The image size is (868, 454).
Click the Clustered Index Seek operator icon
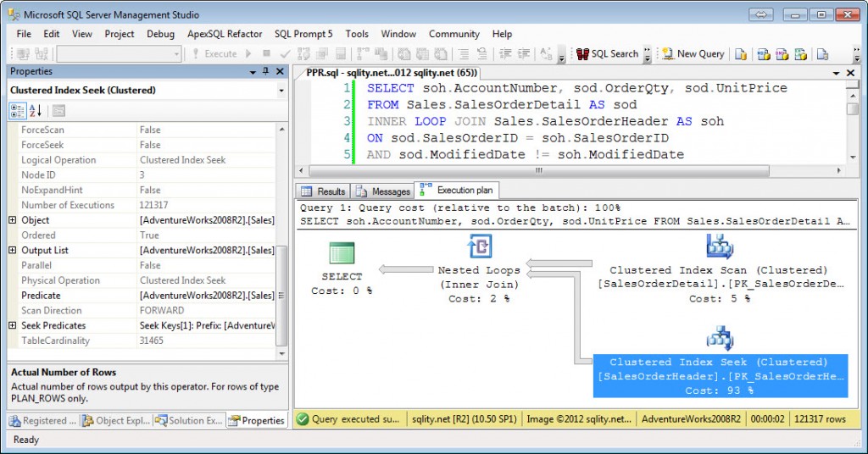tap(719, 338)
